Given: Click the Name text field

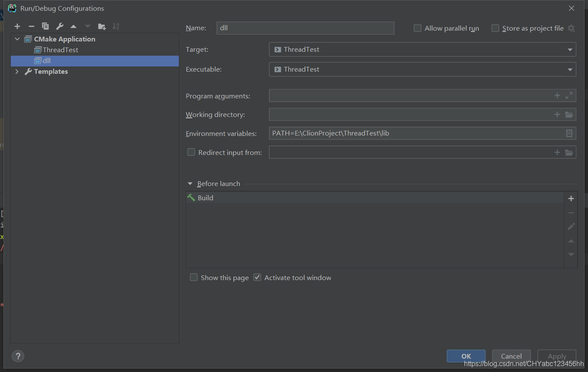Looking at the screenshot, I should 305,28.
